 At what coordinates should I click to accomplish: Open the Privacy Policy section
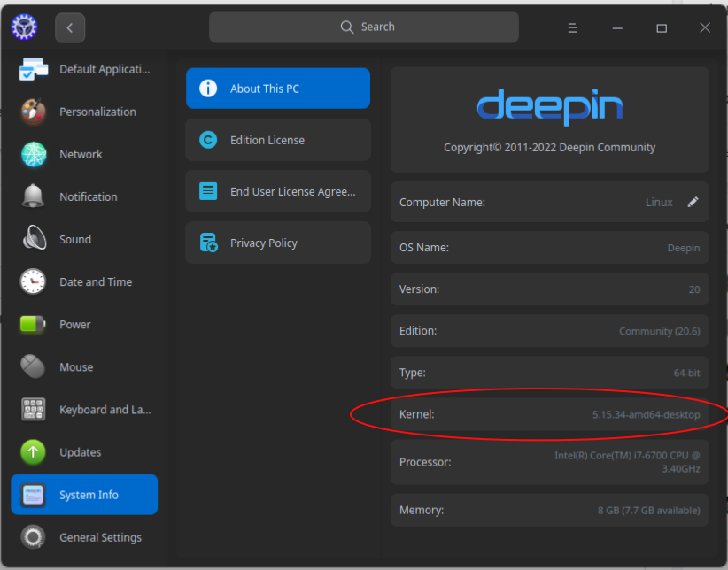(x=278, y=243)
